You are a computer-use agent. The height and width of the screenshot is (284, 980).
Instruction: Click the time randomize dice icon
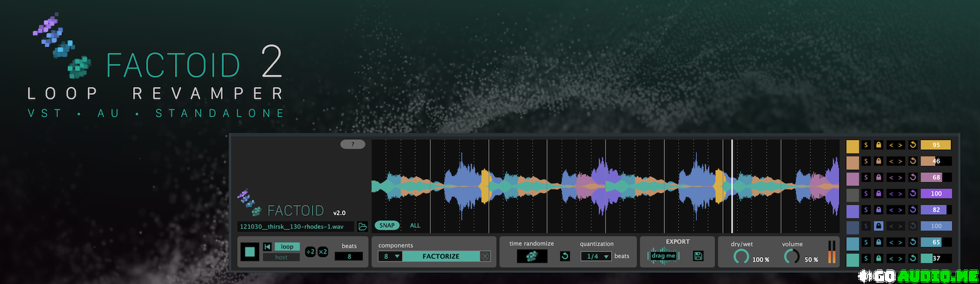tap(532, 256)
